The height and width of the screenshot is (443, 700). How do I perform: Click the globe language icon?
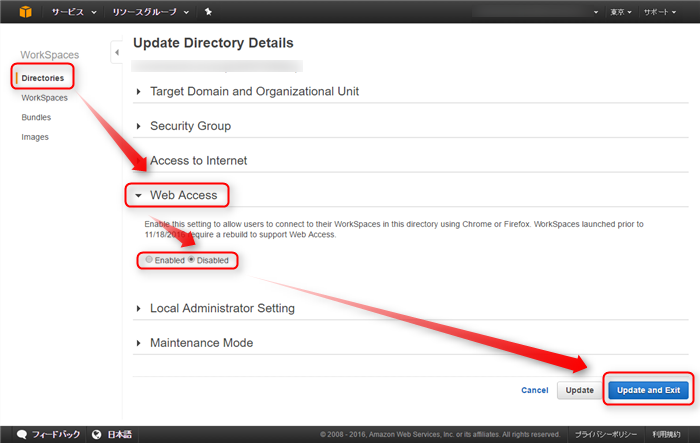click(96, 435)
